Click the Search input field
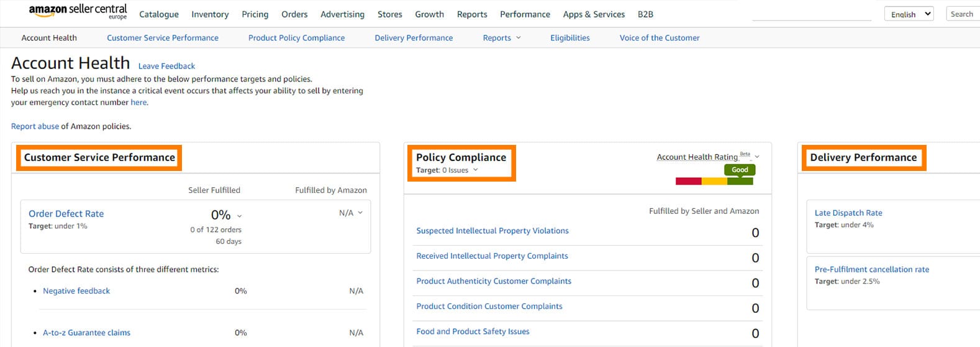 963,14
